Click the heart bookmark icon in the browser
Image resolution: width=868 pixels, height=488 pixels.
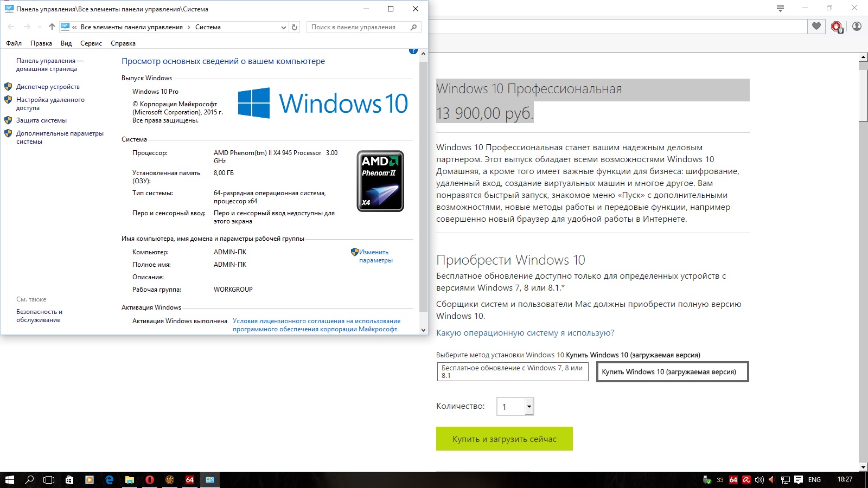click(x=816, y=26)
